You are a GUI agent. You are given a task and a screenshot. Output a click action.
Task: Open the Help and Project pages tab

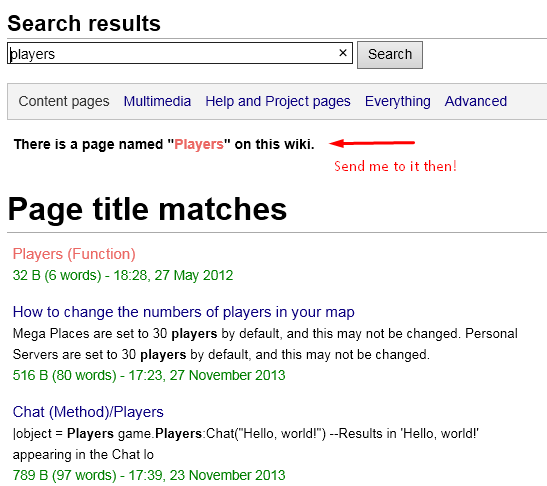pos(278,102)
